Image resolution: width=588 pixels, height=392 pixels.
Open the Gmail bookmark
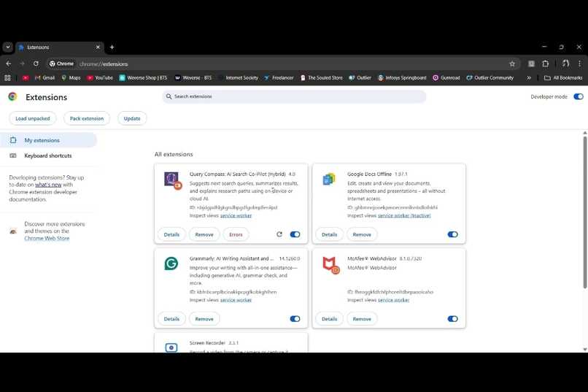point(45,77)
